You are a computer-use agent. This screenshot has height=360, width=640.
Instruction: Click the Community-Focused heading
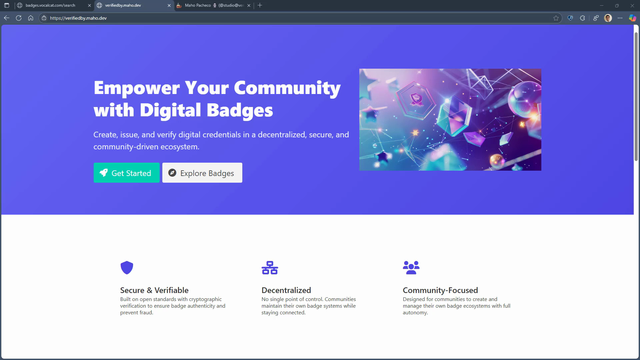(x=440, y=290)
